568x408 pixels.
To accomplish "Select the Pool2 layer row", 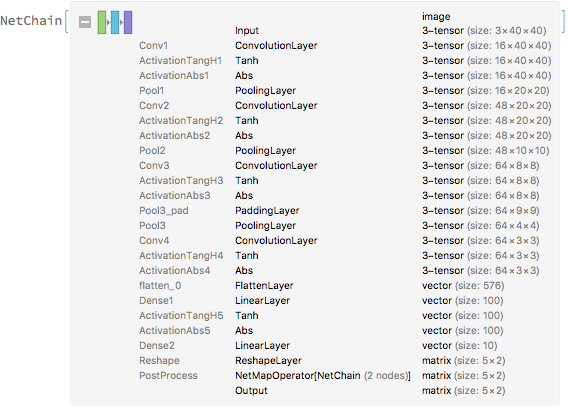I will point(344,150).
